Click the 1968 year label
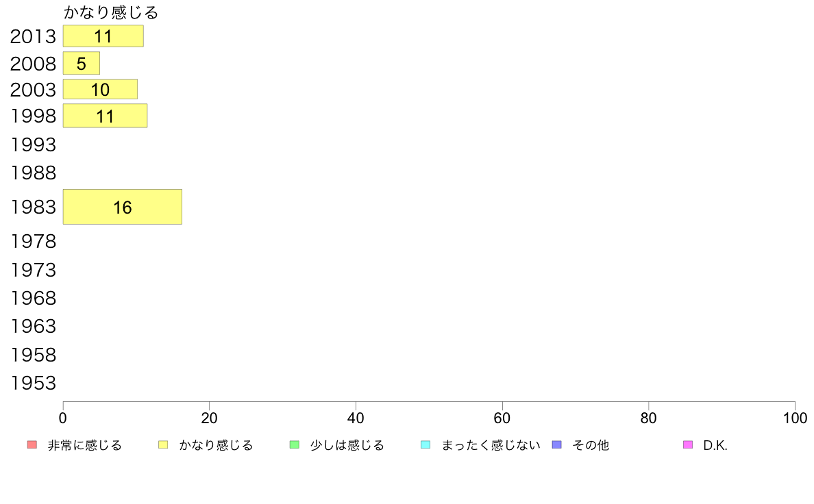 (x=33, y=299)
